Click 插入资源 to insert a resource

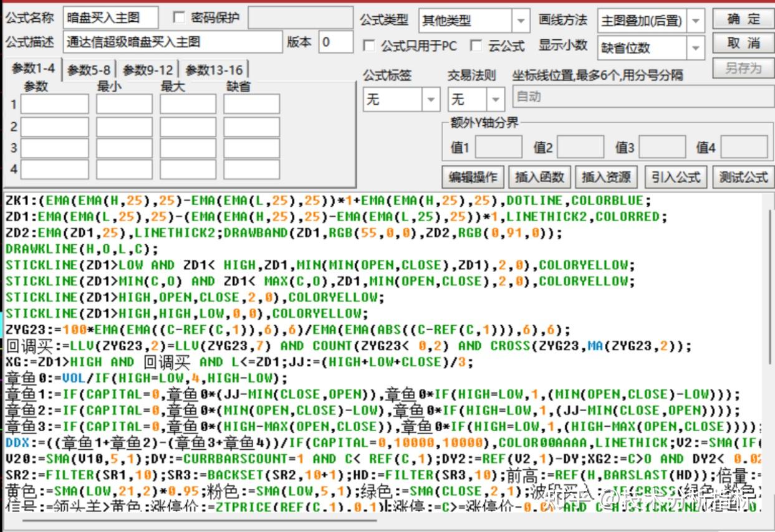click(607, 176)
